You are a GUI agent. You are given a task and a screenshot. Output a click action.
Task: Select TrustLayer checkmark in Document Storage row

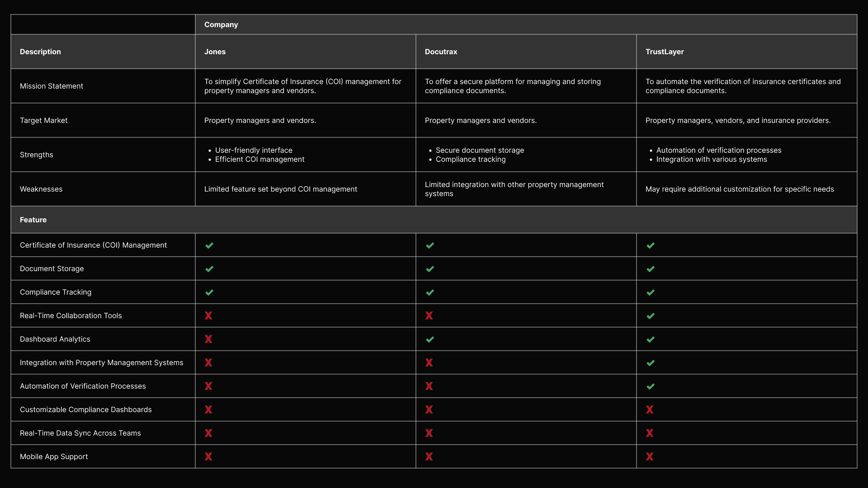651,269
